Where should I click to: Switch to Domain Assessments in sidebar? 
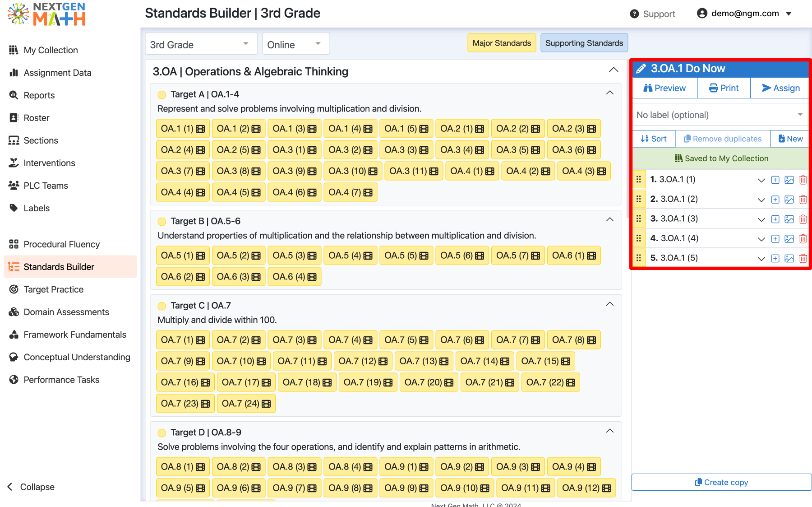tap(66, 312)
